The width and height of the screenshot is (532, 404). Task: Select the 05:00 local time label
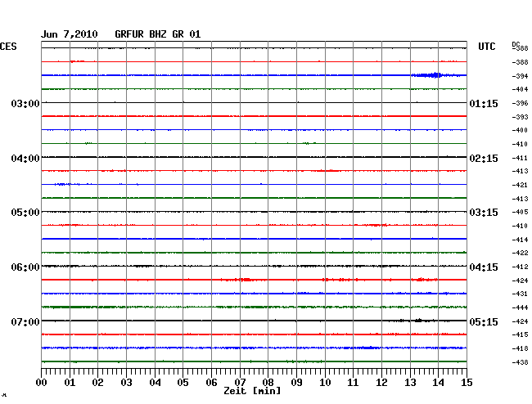pyautogui.click(x=25, y=213)
